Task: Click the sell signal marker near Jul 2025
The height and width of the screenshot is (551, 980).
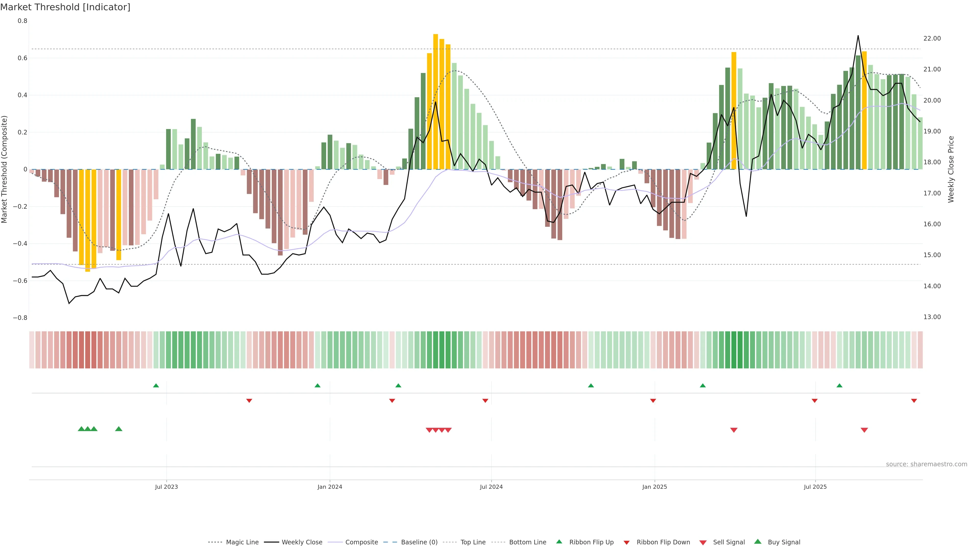Action: (x=864, y=430)
